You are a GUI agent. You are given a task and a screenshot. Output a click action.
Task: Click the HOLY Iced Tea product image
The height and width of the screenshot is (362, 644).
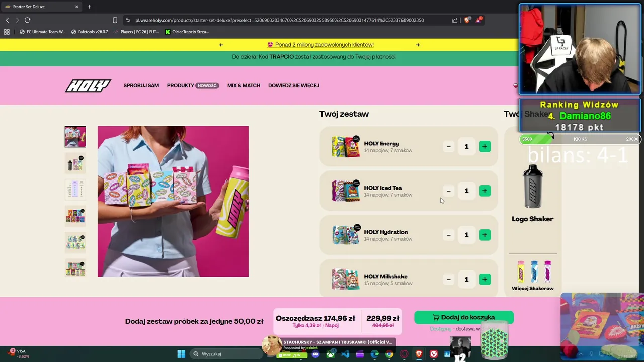(346, 191)
